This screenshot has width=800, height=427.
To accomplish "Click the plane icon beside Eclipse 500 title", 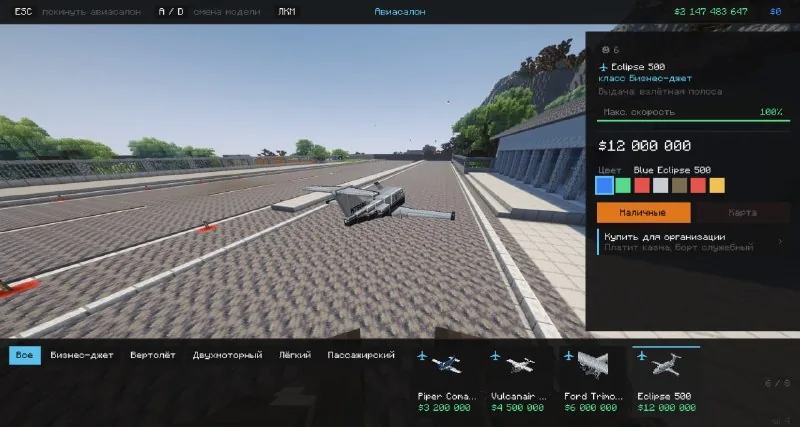I will pos(604,67).
